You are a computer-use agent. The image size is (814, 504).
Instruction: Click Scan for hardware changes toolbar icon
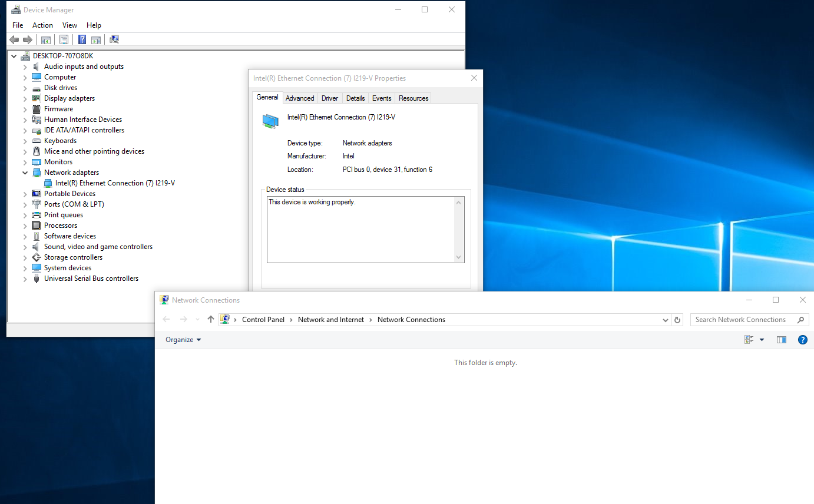[x=114, y=39]
